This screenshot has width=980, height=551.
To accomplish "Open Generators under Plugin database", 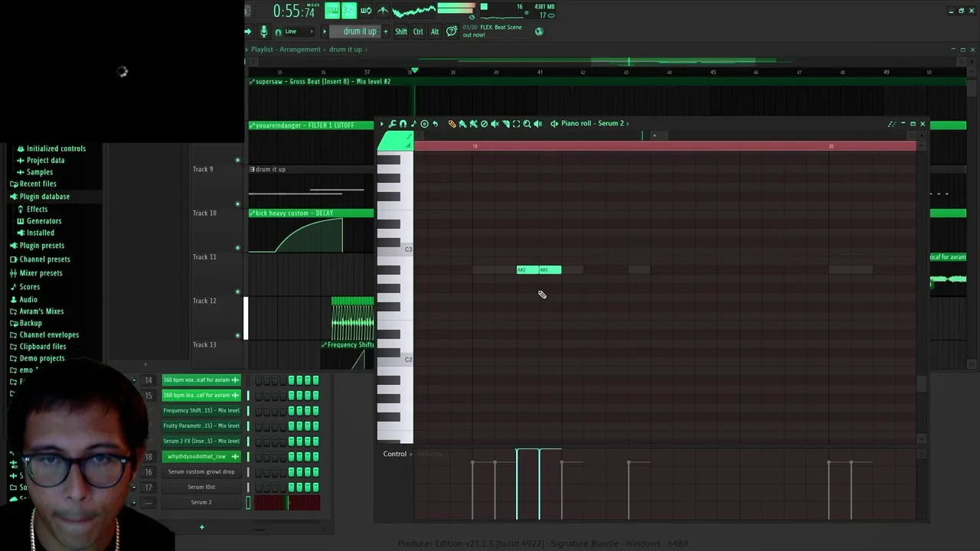I will tap(44, 221).
